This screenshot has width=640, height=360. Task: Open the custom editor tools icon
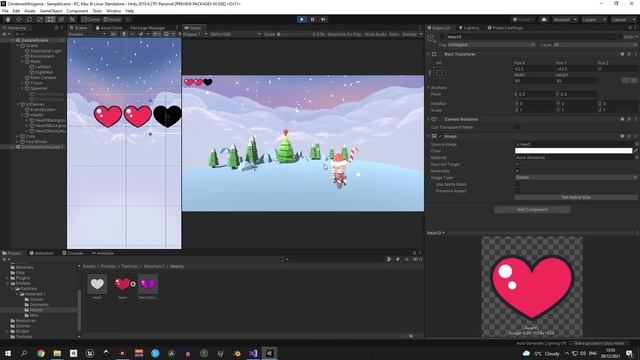point(72,19)
